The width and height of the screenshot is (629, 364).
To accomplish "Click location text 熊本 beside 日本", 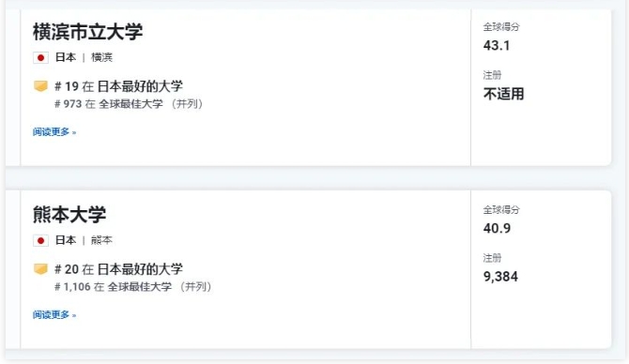I will [102, 240].
